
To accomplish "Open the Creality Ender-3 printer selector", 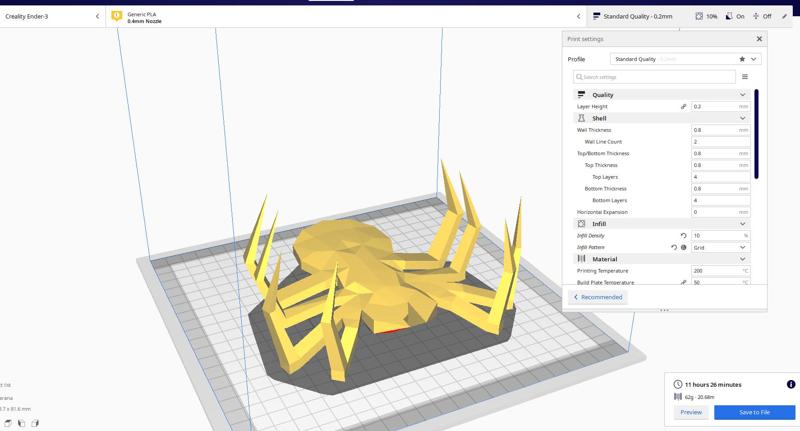I will (x=52, y=16).
